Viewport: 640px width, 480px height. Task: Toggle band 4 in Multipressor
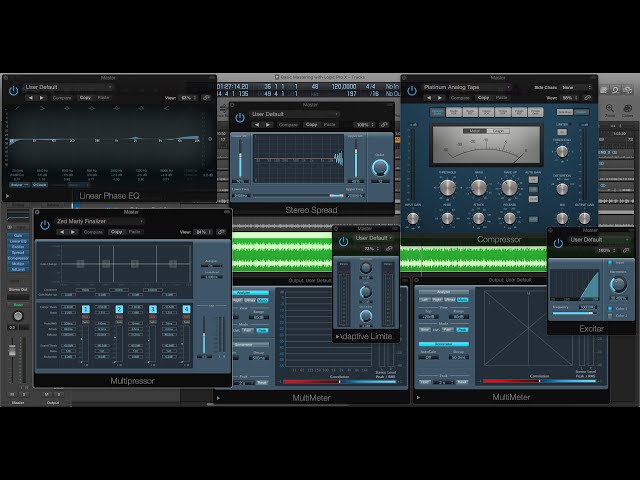click(186, 309)
